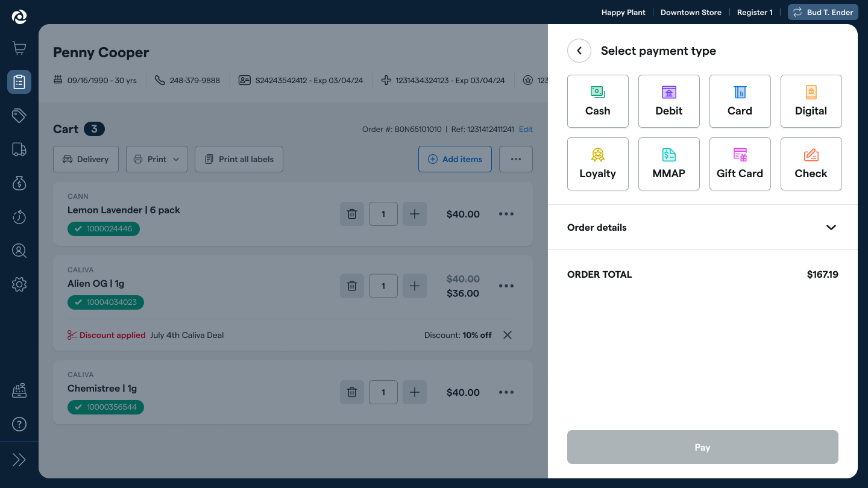Screen dimensions: 868x488
Task: Click the Pay button
Action: pyautogui.click(x=703, y=447)
